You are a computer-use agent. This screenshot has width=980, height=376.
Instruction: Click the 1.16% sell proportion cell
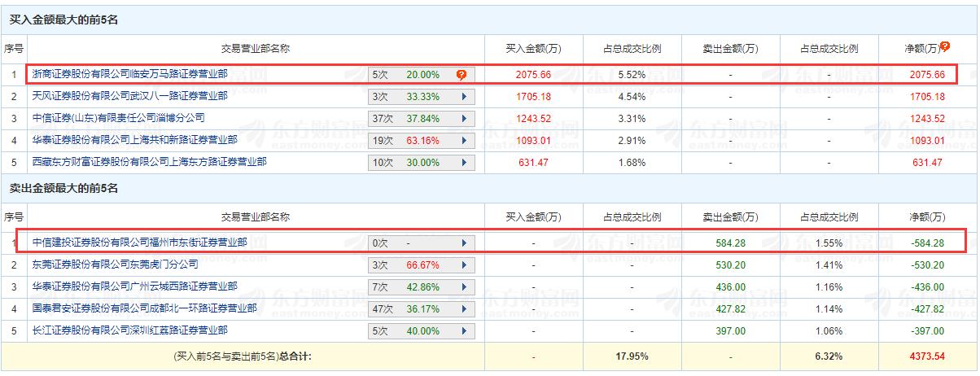829,287
